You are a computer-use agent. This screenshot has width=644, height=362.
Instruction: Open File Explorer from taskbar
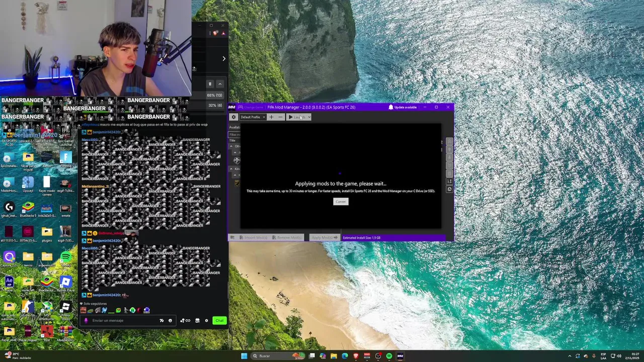tap(334, 356)
